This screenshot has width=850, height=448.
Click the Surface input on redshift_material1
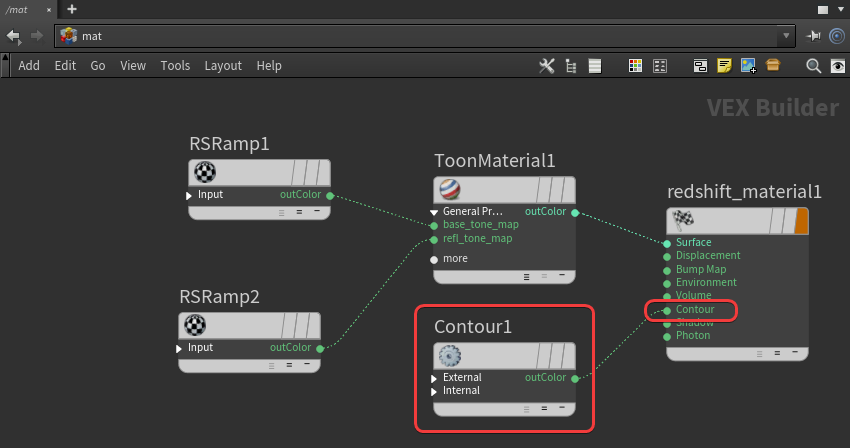pos(667,244)
